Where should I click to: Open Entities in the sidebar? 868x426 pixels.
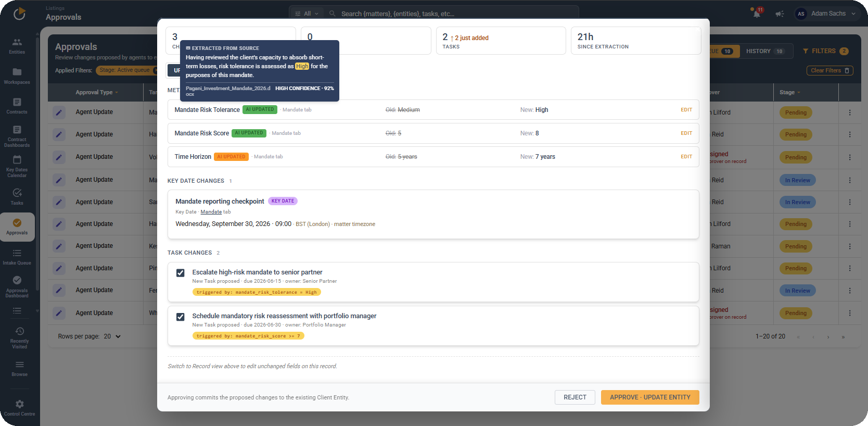point(17,46)
